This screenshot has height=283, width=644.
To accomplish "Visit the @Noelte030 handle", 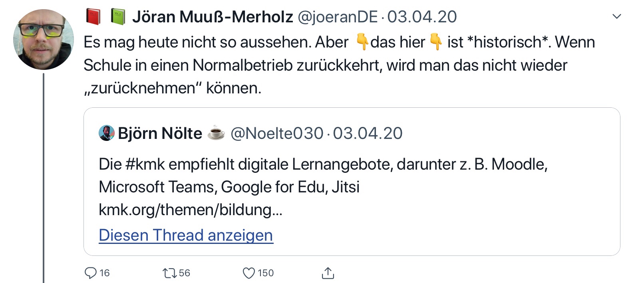I will [277, 133].
